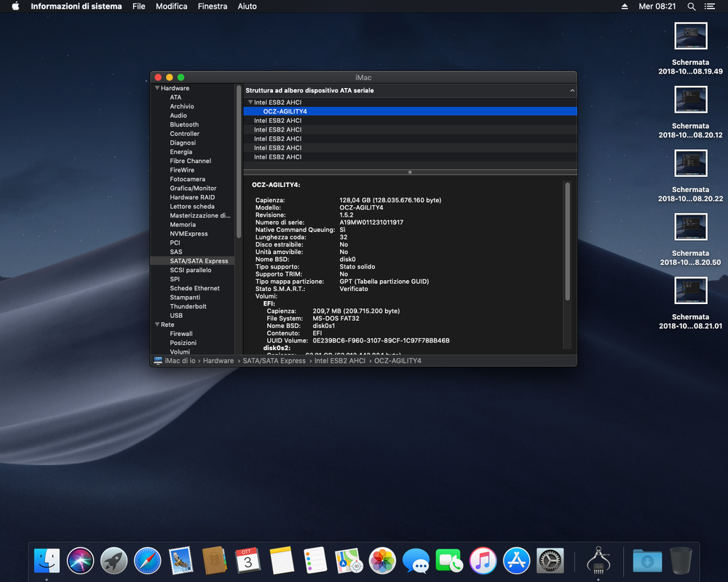
Task: Select Firewall under Rete
Action: (181, 334)
